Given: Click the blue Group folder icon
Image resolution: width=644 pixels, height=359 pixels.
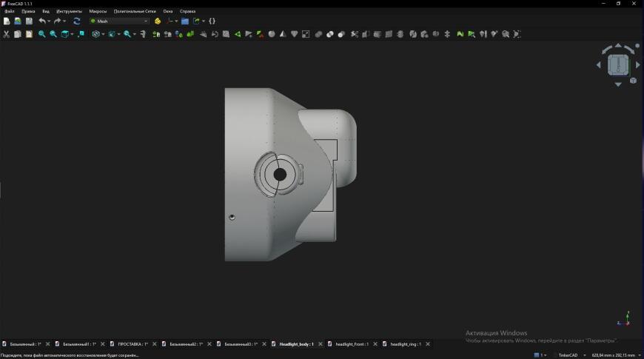Looking at the screenshot, I should click(185, 21).
